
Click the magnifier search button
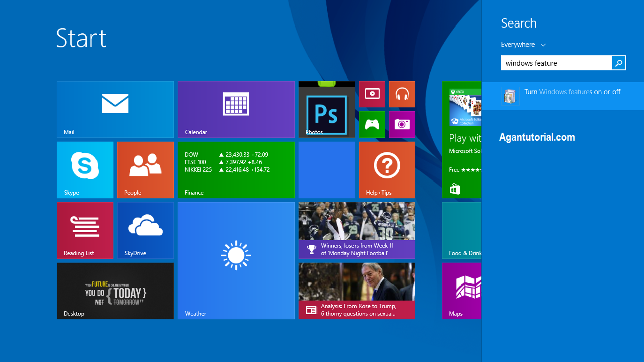point(619,63)
